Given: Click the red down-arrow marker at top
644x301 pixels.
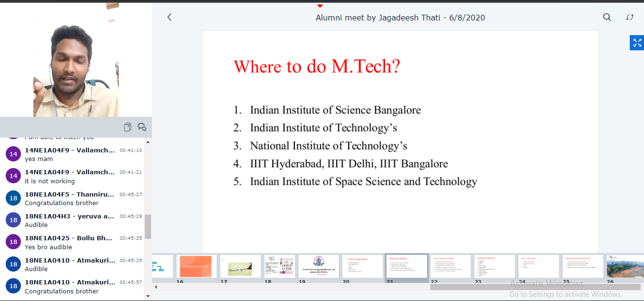Looking at the screenshot, I should pyautogui.click(x=320, y=6).
